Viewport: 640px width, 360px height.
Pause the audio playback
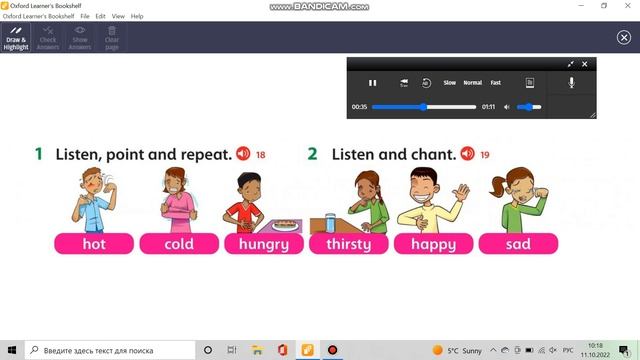coord(372,83)
